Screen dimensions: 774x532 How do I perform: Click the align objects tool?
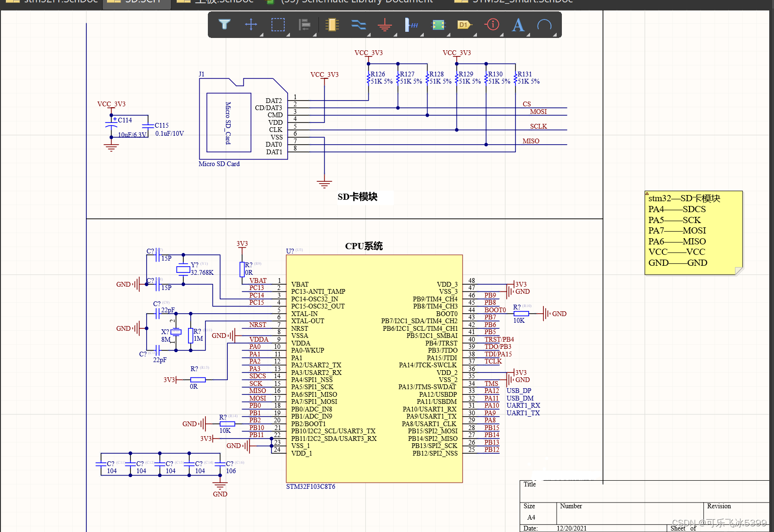pyautogui.click(x=304, y=24)
